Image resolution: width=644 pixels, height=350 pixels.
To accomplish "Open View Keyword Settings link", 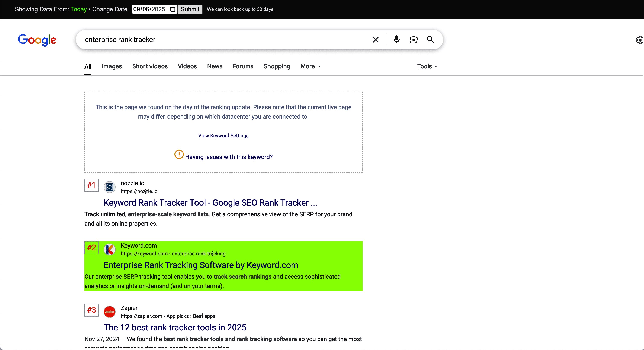I will (223, 136).
